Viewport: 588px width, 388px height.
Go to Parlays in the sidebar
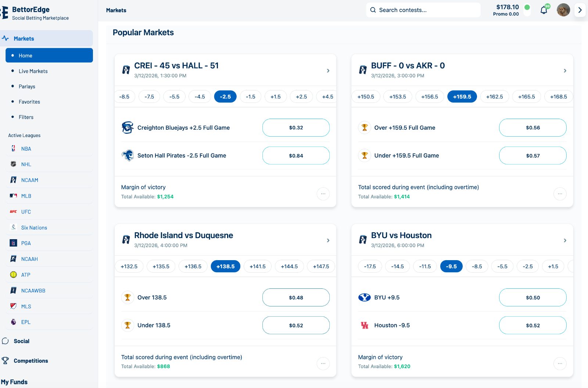pos(27,86)
